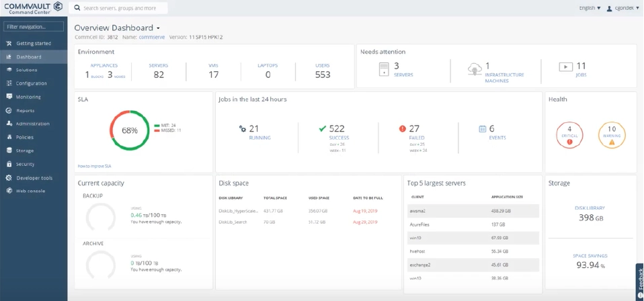Open Monitoring in the sidebar
The image size is (644, 301).
point(28,97)
